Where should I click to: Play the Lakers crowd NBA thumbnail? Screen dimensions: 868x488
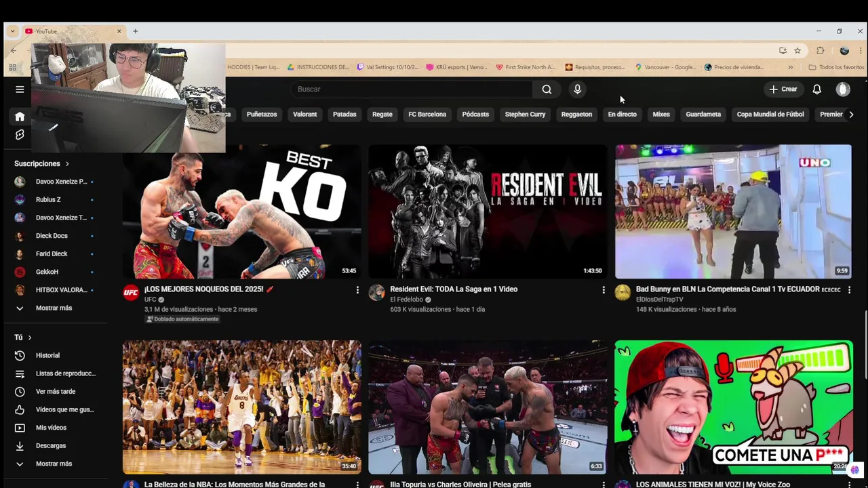[x=241, y=407]
